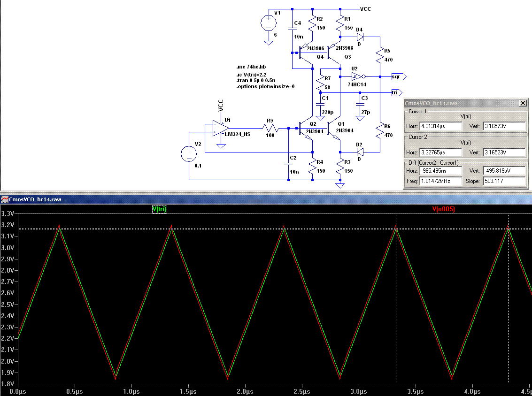Select transistor Q3 2N3906 symbol
Viewport: 532px width, 396px height.
click(x=333, y=53)
